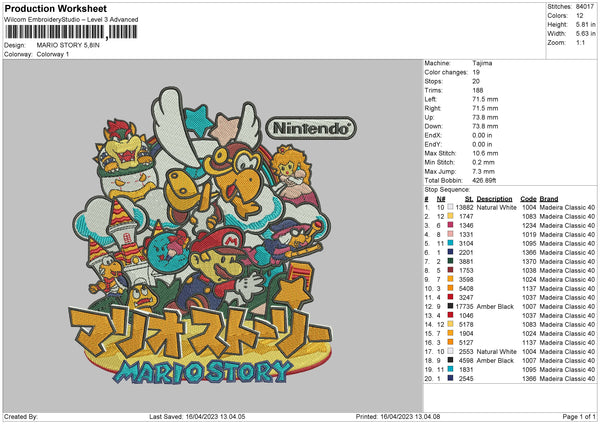Click the embroidery design preview image
Screen dimensions: 600x424
coord(213,235)
